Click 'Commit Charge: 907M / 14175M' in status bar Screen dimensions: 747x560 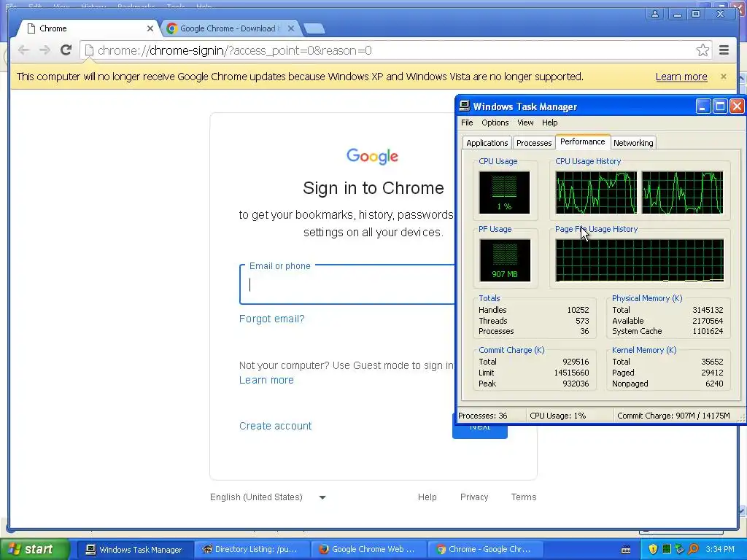673,416
